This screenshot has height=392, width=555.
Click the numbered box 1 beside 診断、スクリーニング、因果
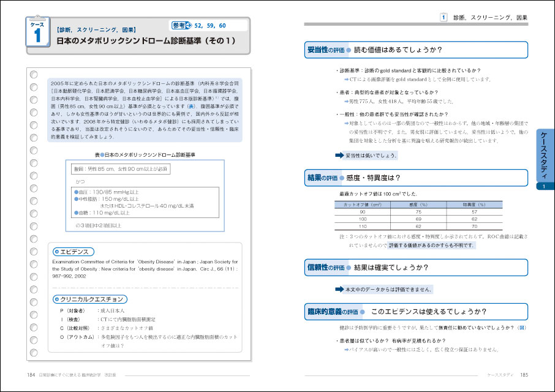(x=444, y=18)
